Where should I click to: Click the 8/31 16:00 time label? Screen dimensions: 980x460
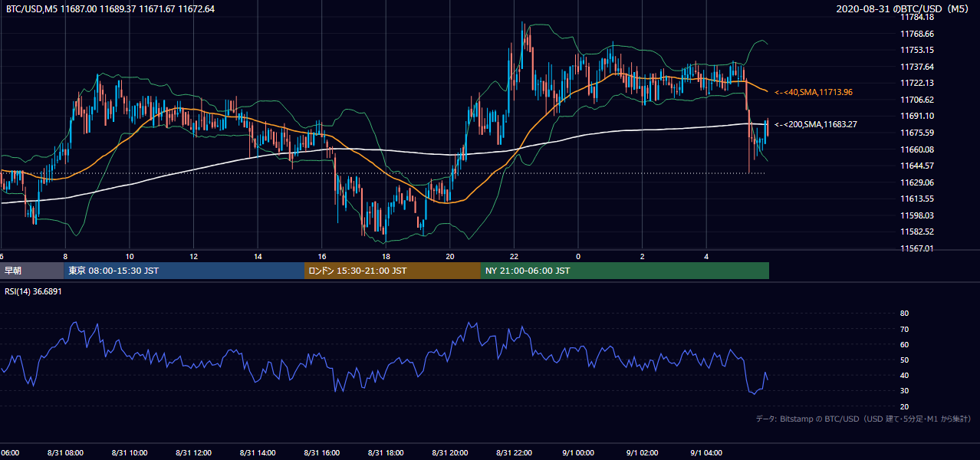321,453
